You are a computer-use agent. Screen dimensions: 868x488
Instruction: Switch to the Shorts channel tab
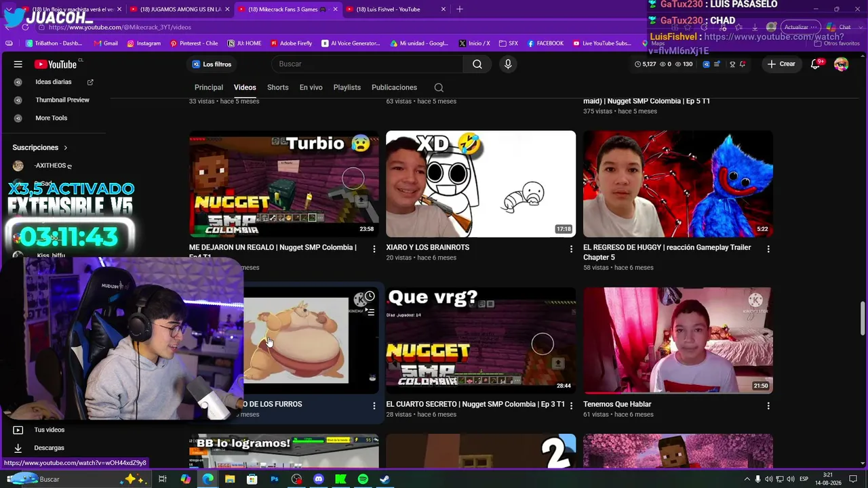[x=278, y=87]
